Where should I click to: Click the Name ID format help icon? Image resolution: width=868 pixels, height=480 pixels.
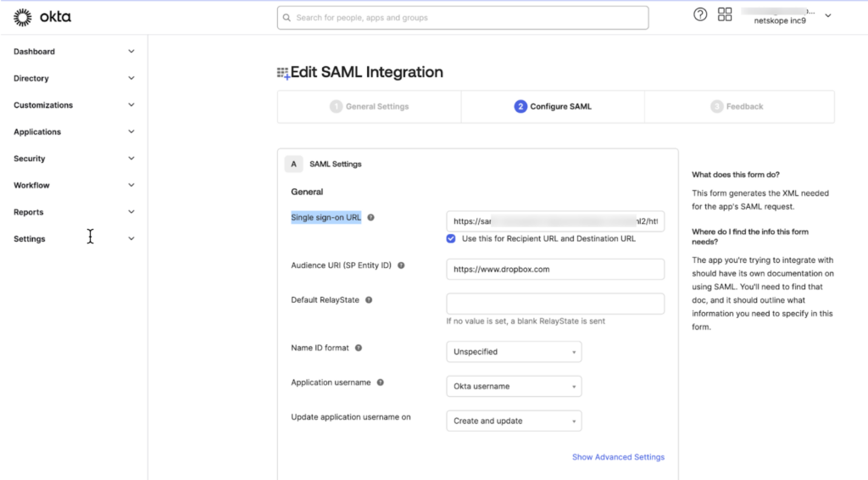pyautogui.click(x=359, y=349)
